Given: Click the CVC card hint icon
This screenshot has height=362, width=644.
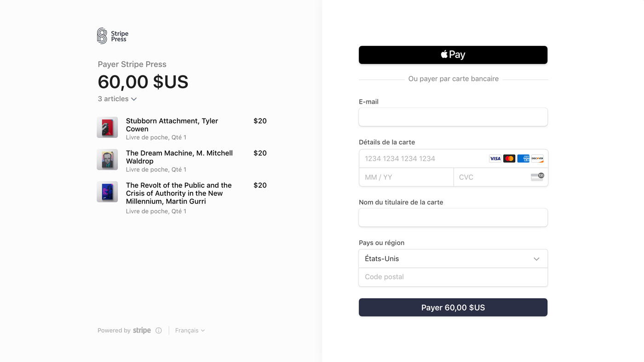Looking at the screenshot, I should click(x=537, y=177).
